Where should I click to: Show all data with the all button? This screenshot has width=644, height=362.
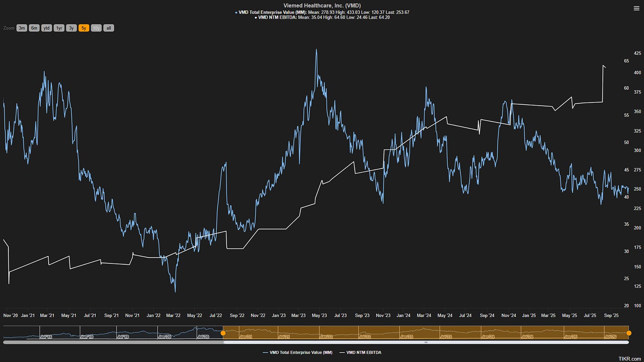tap(109, 28)
